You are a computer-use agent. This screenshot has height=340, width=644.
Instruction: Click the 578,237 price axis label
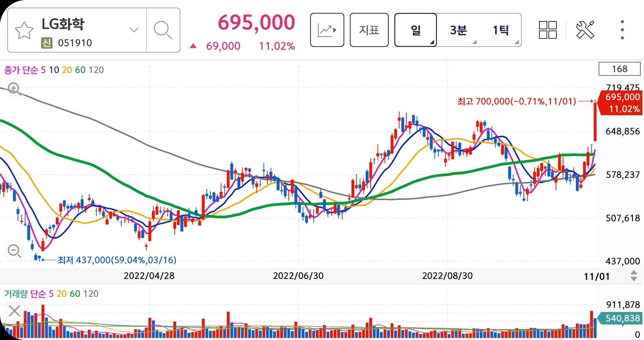pyautogui.click(x=623, y=175)
